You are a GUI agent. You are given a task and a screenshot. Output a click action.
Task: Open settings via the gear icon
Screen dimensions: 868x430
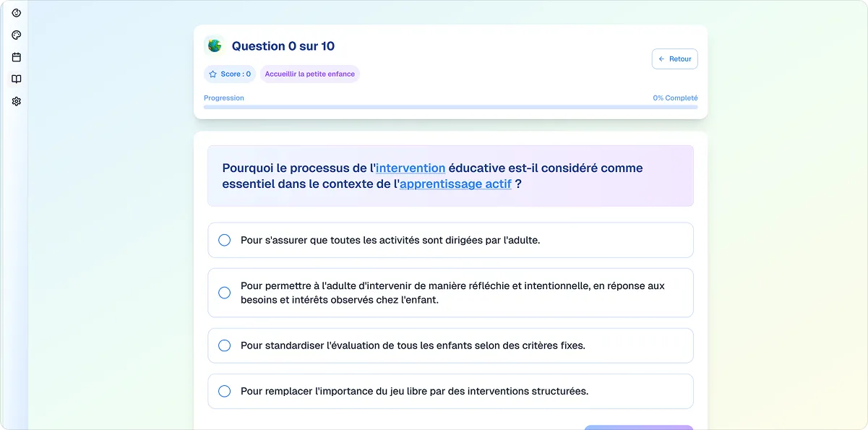coord(16,101)
